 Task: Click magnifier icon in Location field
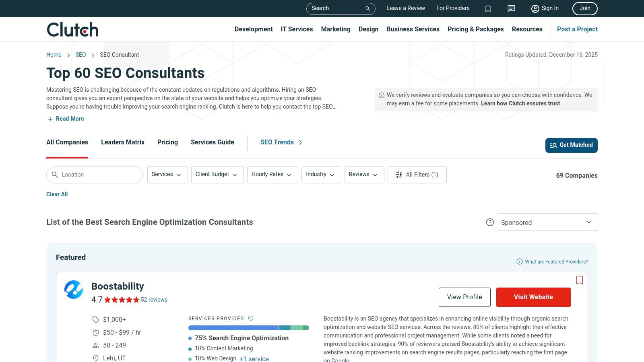pos(55,175)
